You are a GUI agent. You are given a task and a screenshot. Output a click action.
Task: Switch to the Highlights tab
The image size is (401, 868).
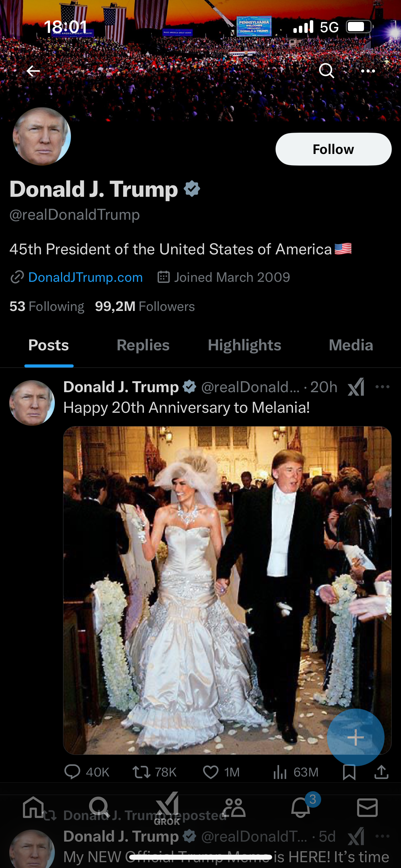[244, 345]
